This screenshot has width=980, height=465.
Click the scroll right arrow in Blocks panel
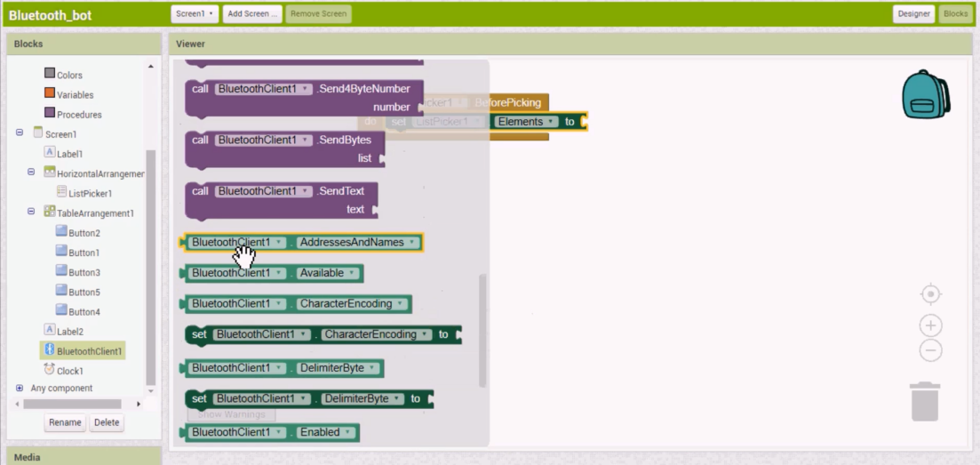pos(138,405)
